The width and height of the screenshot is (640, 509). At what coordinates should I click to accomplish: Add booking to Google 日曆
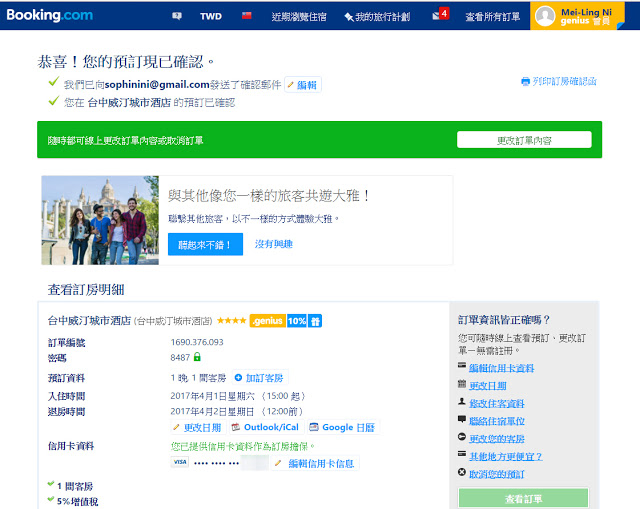click(342, 427)
